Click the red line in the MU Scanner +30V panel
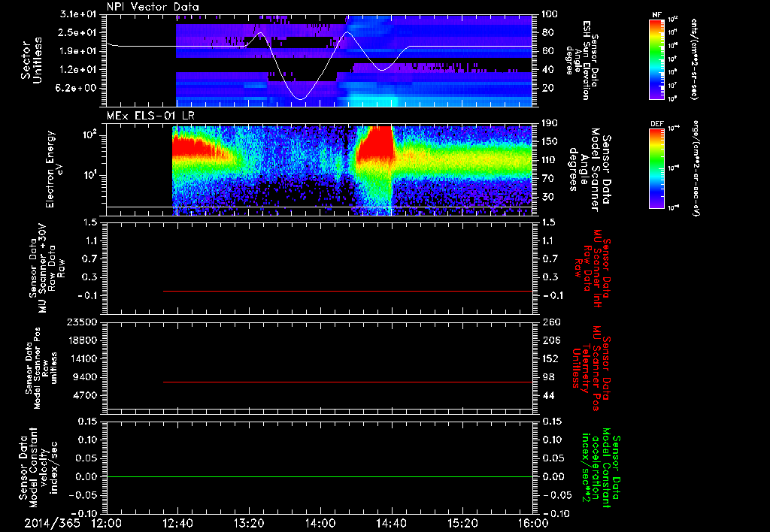The height and width of the screenshot is (532, 770). [347, 291]
